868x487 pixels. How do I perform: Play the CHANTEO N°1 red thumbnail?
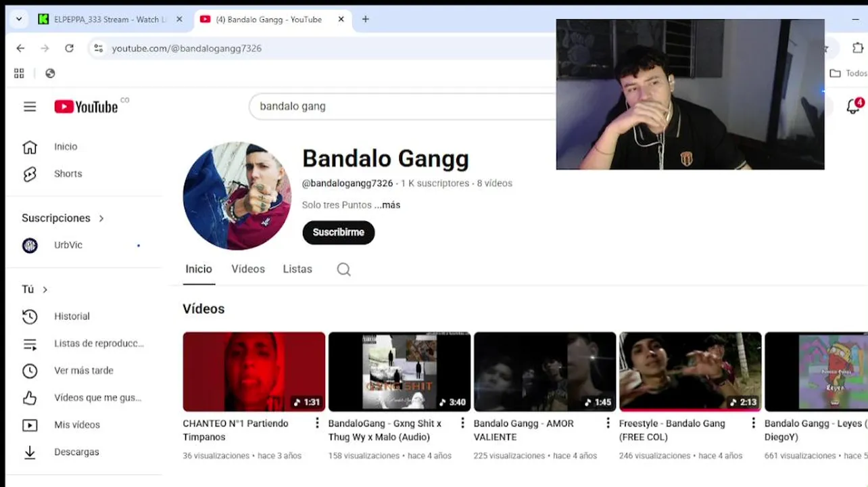point(254,371)
